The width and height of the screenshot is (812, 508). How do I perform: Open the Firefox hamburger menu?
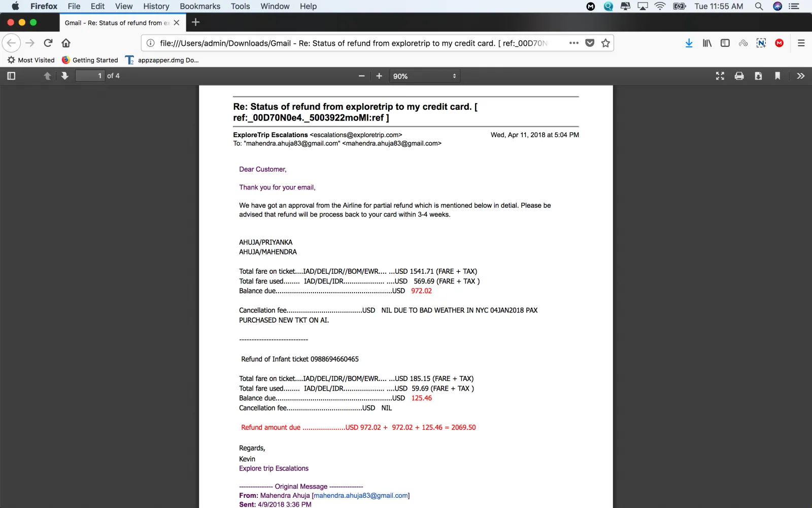coord(801,43)
